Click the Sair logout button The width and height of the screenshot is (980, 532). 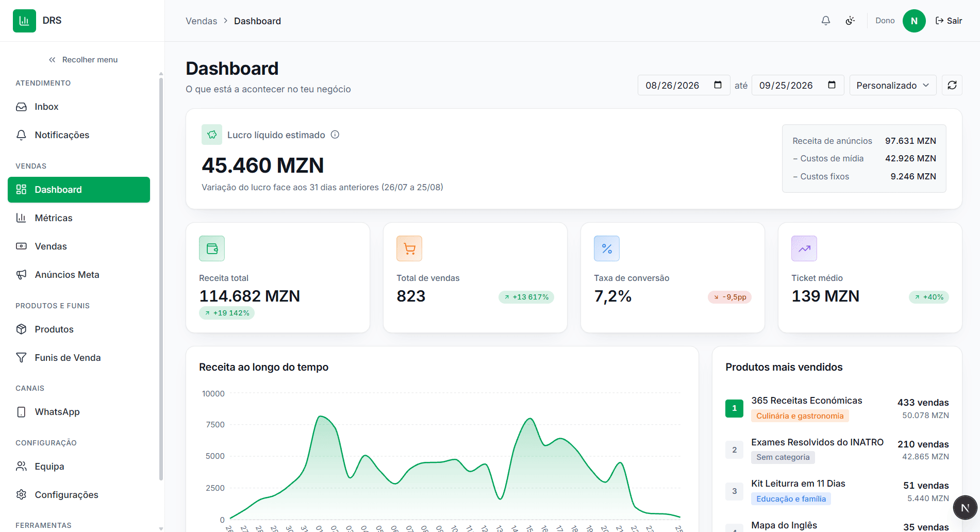949,21
